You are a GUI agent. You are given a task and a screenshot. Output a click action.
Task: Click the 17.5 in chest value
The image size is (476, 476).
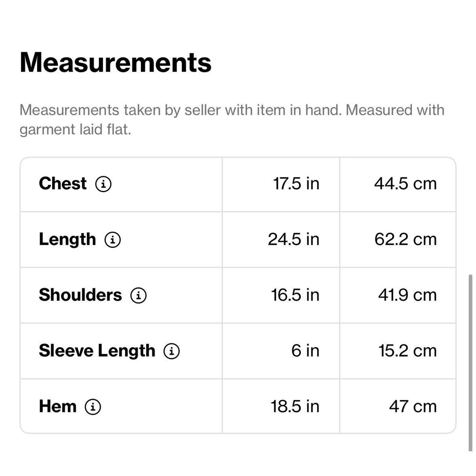tap(296, 183)
